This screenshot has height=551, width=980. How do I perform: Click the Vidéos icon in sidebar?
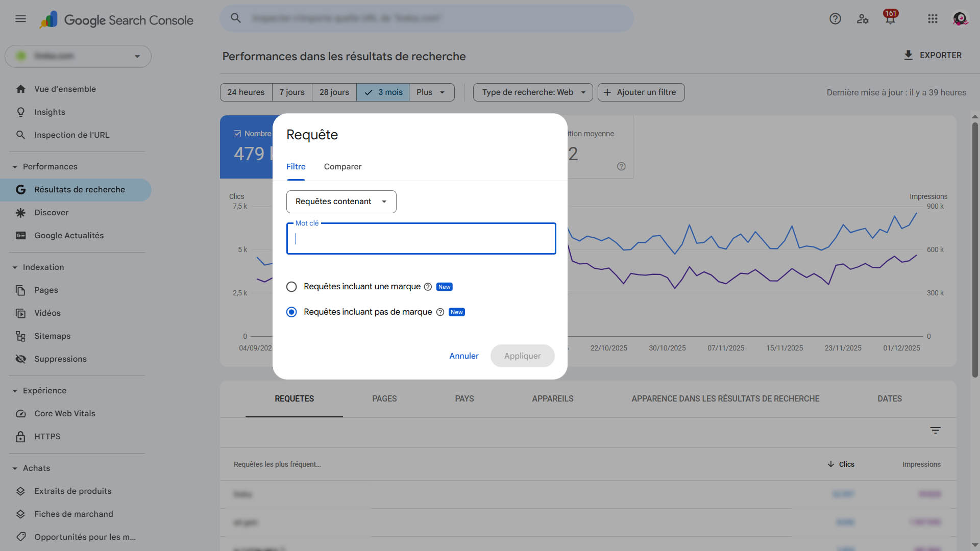(x=20, y=313)
